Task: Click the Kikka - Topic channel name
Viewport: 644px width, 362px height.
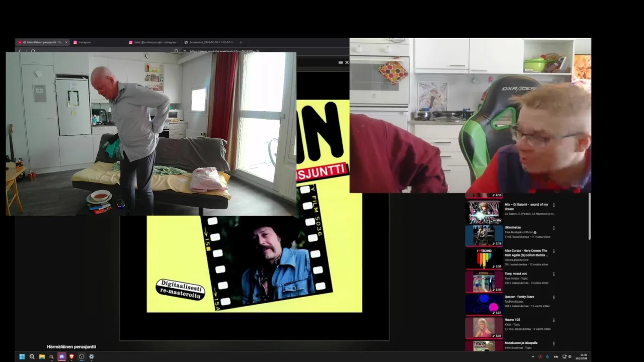Action: (512, 325)
